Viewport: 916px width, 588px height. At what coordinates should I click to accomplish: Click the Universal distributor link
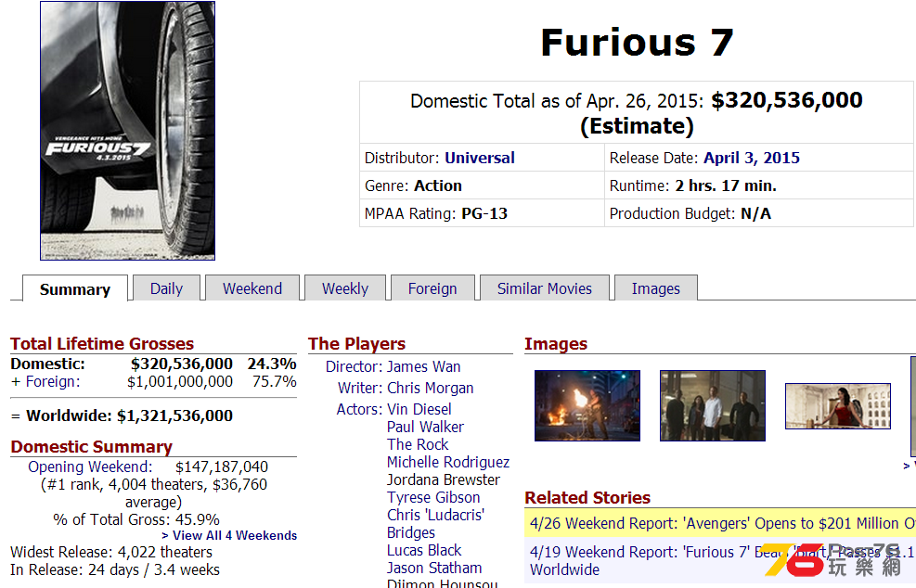click(x=479, y=158)
